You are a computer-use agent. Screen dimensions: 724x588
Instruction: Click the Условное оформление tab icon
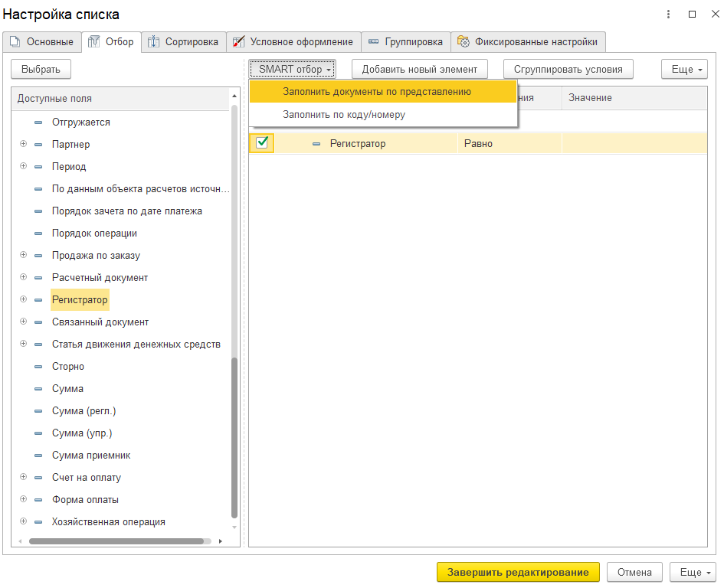click(x=238, y=42)
